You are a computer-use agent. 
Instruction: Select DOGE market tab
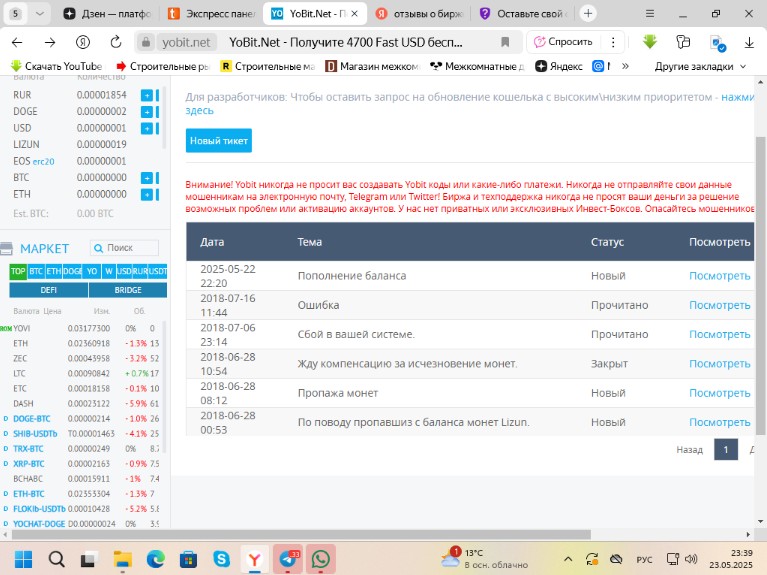(x=72, y=271)
